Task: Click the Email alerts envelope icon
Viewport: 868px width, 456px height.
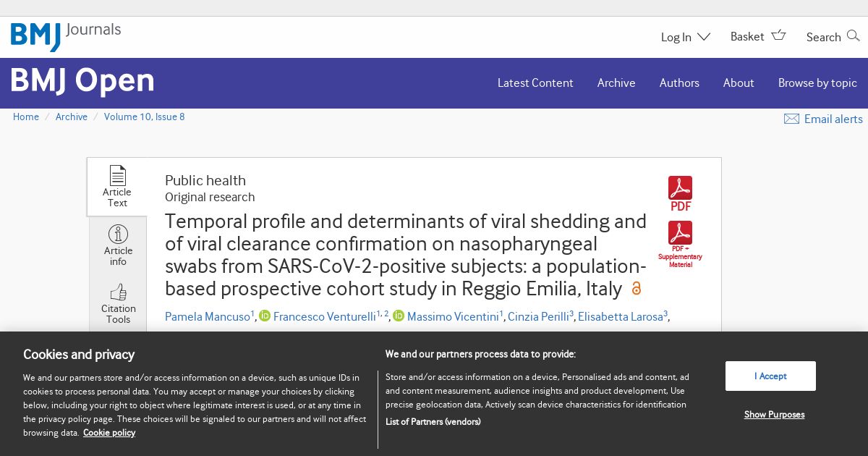Action: click(791, 119)
